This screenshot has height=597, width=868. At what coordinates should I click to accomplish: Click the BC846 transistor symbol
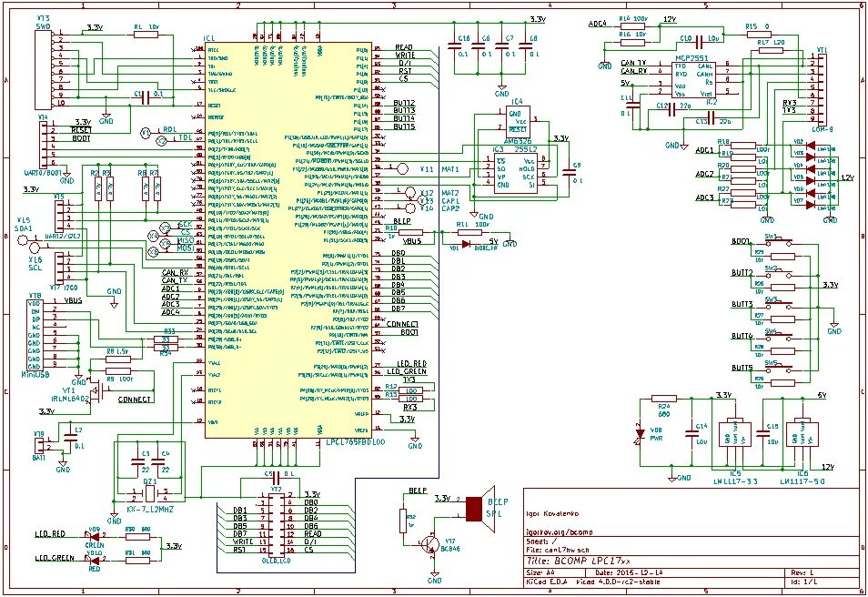point(430,544)
